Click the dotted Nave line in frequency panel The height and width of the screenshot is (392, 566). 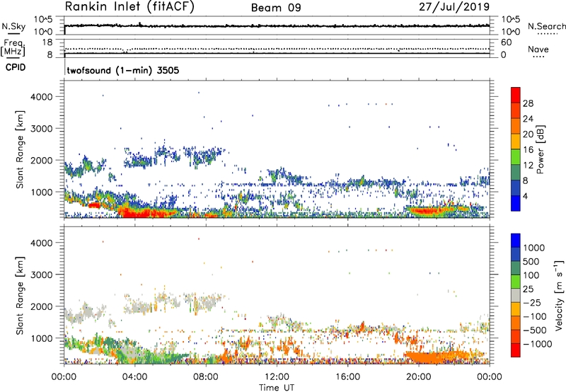coord(277,49)
